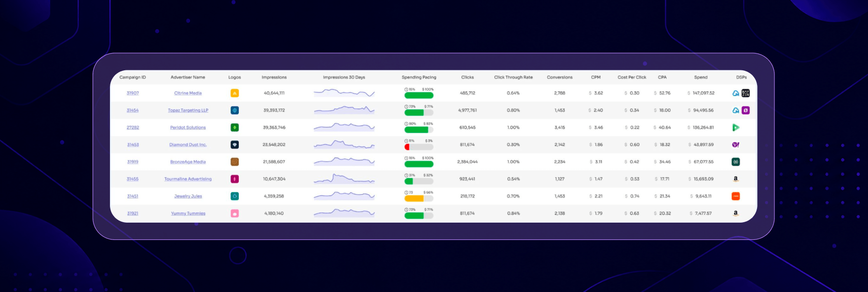Open the BronzeAge Media advertiser link
Viewport: 868px width, 292px height.
pos(188,162)
